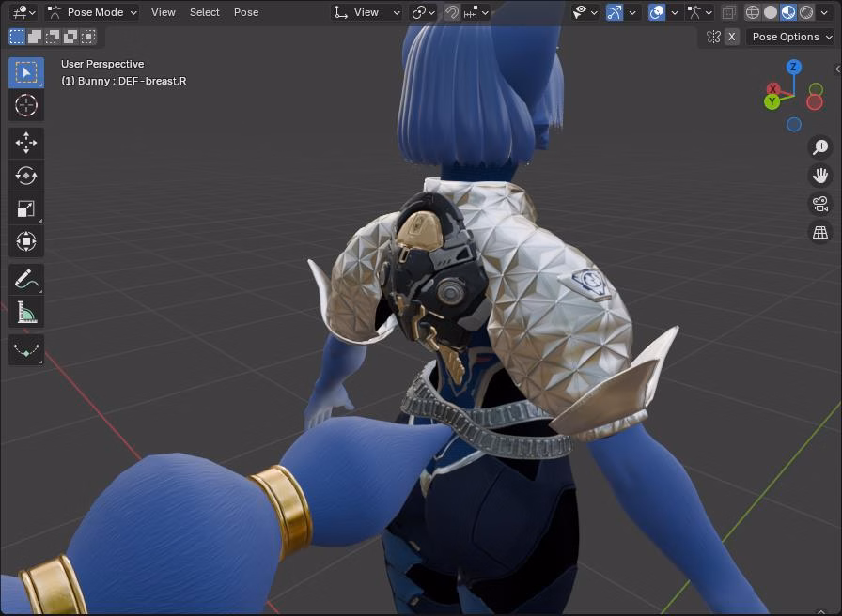Set selection mode to subtract selection
Image resolution: width=842 pixels, height=616 pixels.
[53, 37]
